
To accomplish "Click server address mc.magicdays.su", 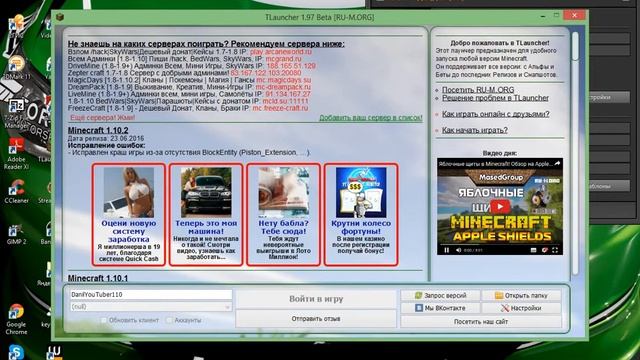I will (x=284, y=80).
